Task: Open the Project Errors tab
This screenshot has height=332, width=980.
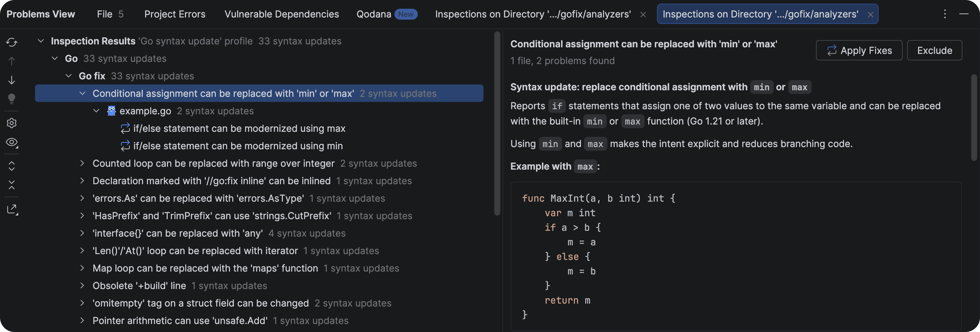Action: [x=175, y=14]
